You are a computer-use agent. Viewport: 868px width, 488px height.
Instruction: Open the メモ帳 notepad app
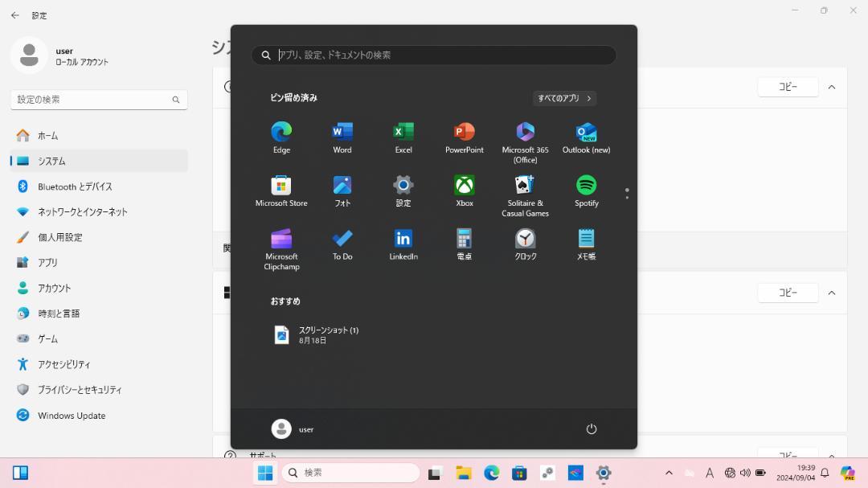(x=586, y=244)
